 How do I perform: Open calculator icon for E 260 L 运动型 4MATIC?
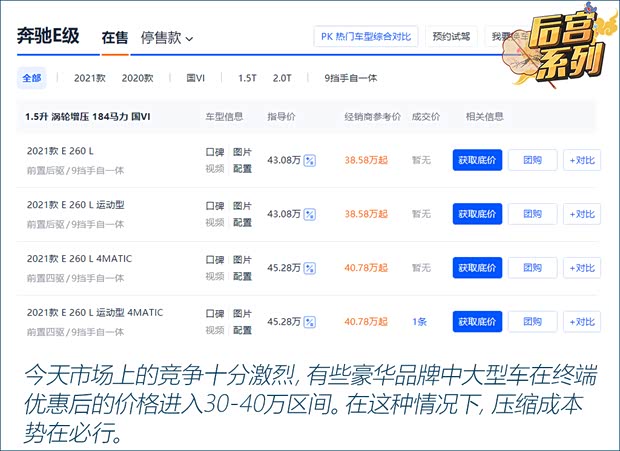(x=309, y=322)
